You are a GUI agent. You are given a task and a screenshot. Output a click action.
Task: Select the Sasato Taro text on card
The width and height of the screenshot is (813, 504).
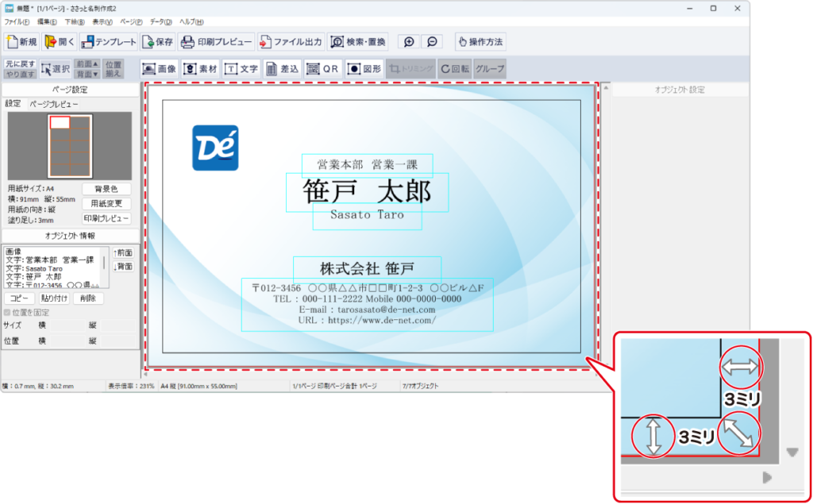pyautogui.click(x=367, y=216)
